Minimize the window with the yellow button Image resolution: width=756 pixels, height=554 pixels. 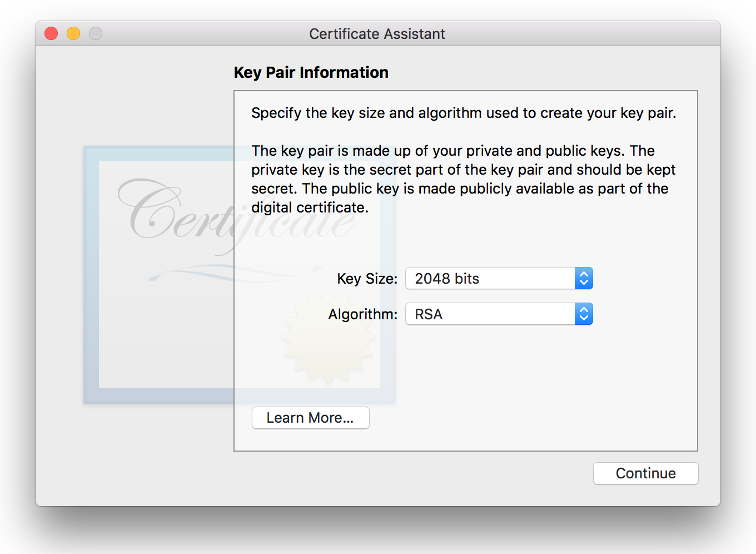pyautogui.click(x=73, y=34)
